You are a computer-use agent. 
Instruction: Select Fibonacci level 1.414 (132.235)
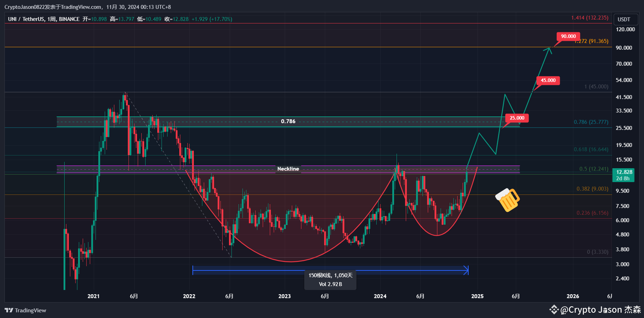[590, 18]
